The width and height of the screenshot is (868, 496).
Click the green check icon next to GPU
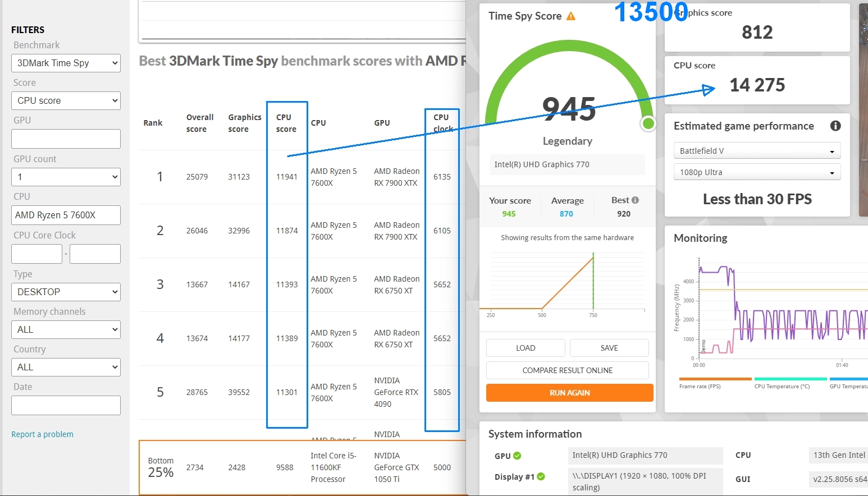tap(517, 456)
